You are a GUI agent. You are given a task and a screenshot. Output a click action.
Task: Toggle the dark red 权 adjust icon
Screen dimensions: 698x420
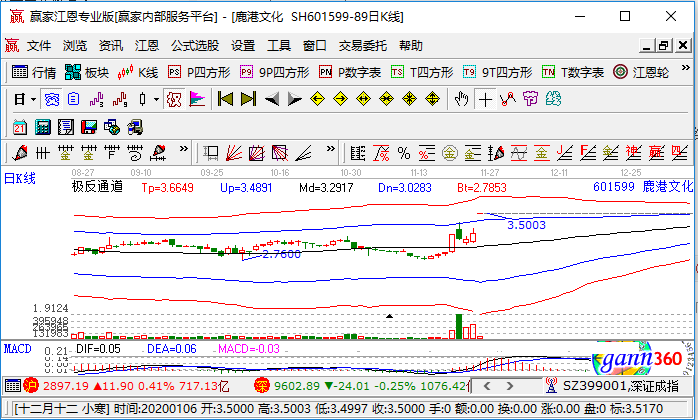point(174,99)
